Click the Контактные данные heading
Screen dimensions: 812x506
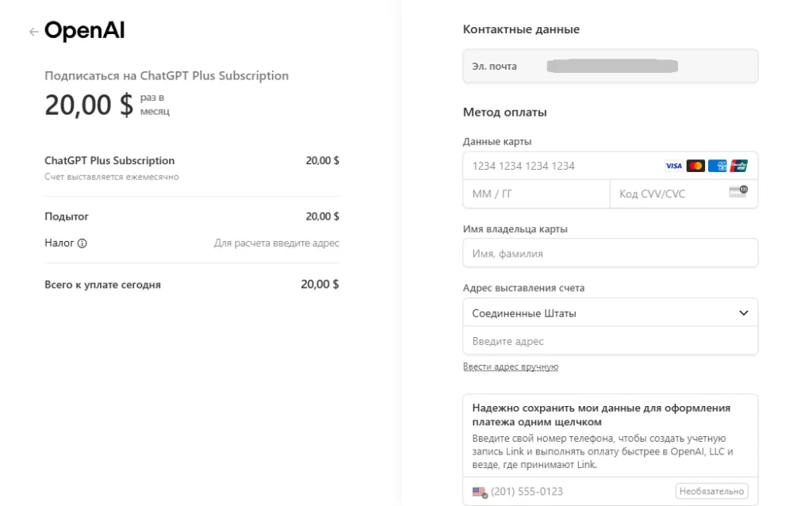tap(521, 29)
